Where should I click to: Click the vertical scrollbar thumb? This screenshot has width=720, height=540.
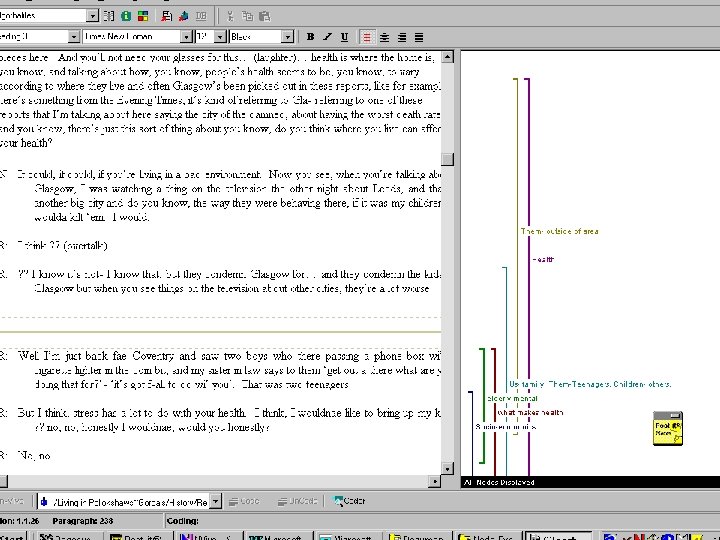[448, 159]
